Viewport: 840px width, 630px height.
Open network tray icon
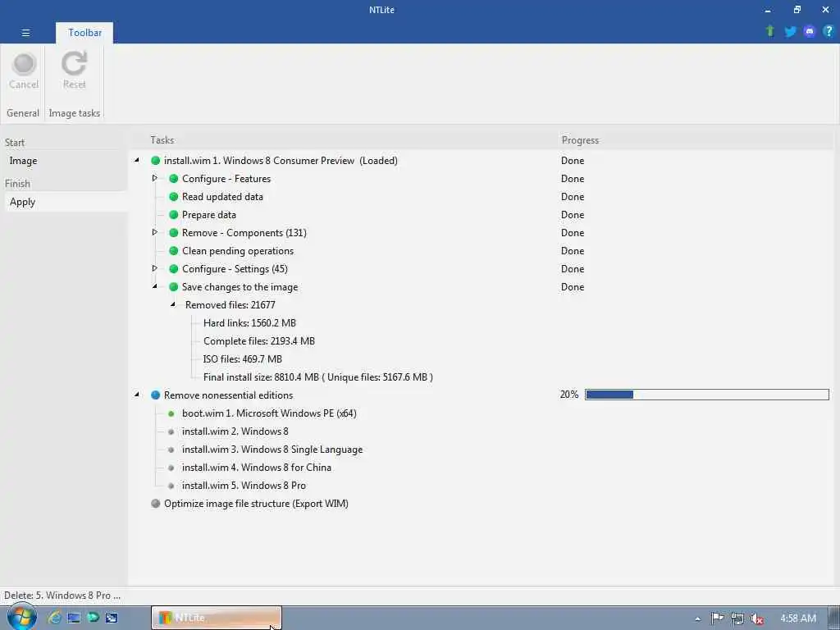[x=737, y=619]
